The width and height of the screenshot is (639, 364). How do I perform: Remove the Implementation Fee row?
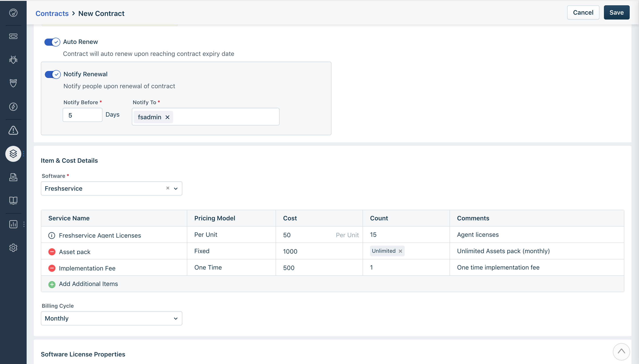pos(52,268)
